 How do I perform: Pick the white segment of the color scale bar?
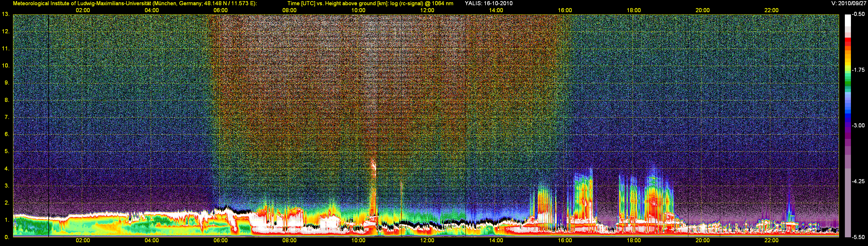(848, 20)
